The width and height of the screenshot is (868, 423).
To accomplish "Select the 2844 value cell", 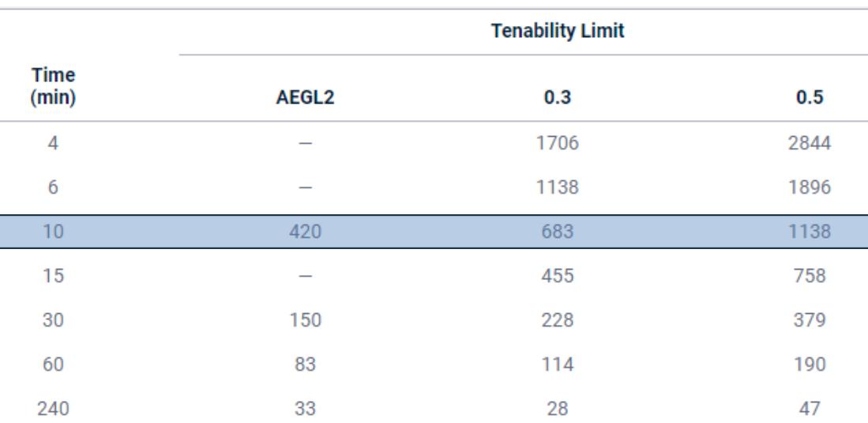I will click(x=810, y=143).
